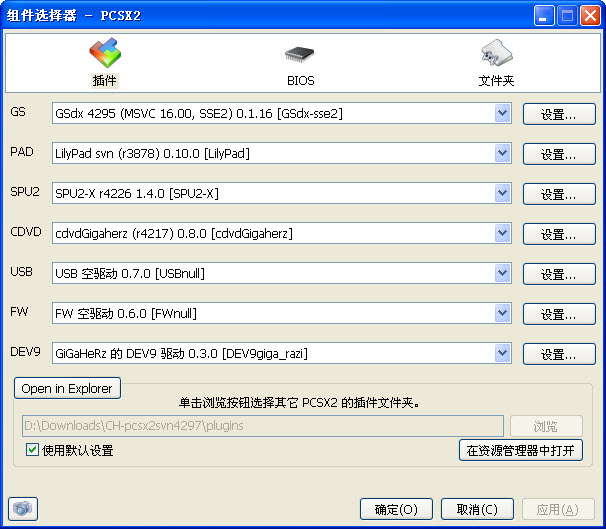Viewport: 606px width, 529px height.
Task: Uncheck the 使用默认设置 checkbox
Action: (x=32, y=450)
